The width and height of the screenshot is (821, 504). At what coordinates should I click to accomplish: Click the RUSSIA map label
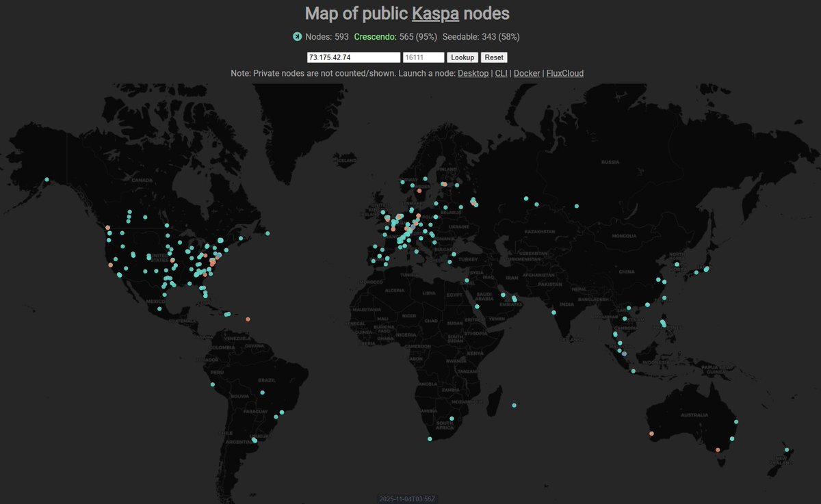(610, 163)
